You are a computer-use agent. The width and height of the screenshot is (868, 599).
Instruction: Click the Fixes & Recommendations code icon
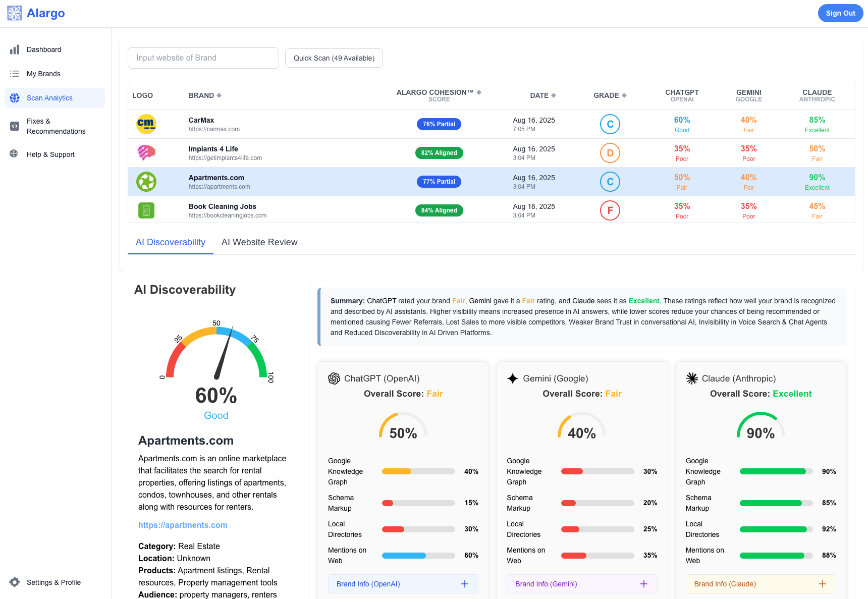15,126
